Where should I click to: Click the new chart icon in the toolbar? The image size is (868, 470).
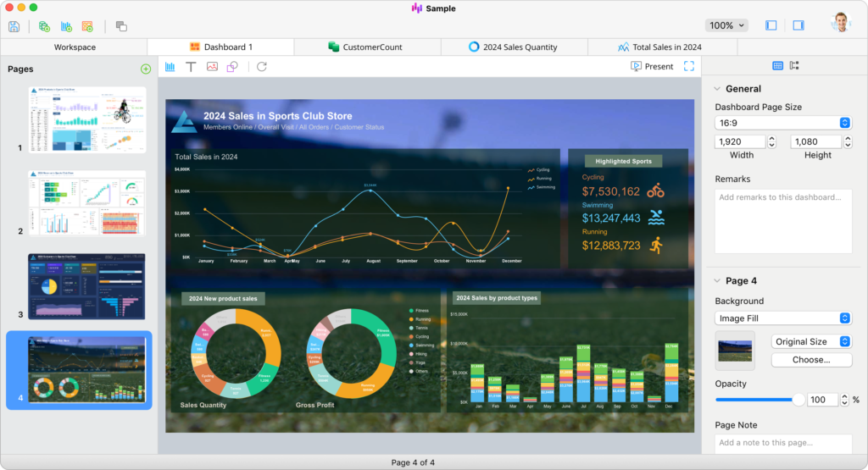[66, 26]
